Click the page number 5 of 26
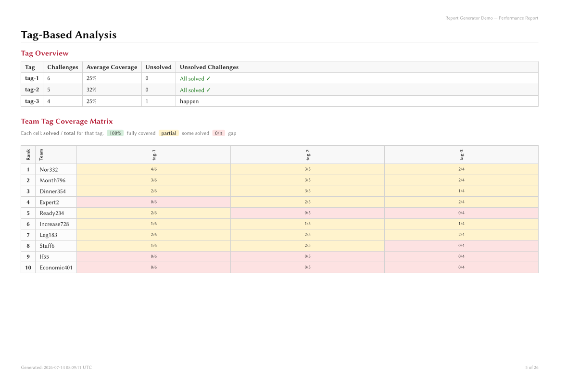 coord(531,367)
